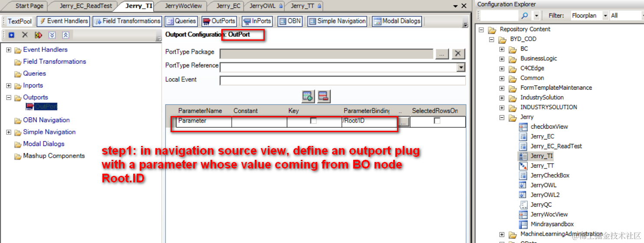Select the Queries folder in the left tree
Screen dimensions: 644x243
[34, 74]
